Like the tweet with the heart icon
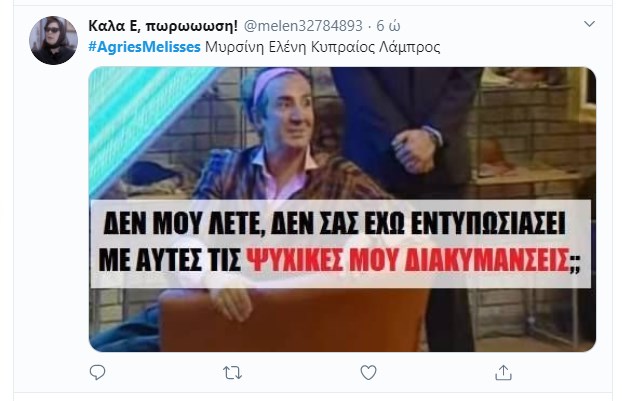Image resolution: width=622 pixels, height=401 pixels. (368, 372)
